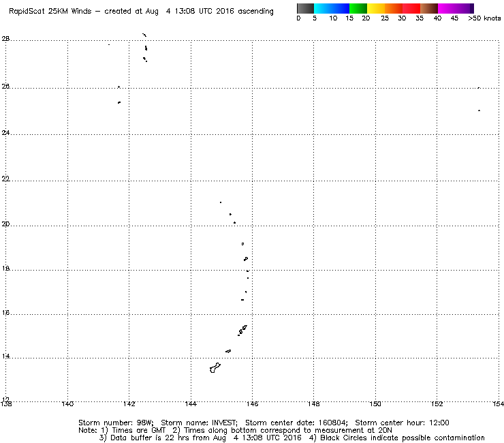The image size is (504, 443).
Task: Click the 'Storm center date: 160804' text
Action: (x=296, y=423)
